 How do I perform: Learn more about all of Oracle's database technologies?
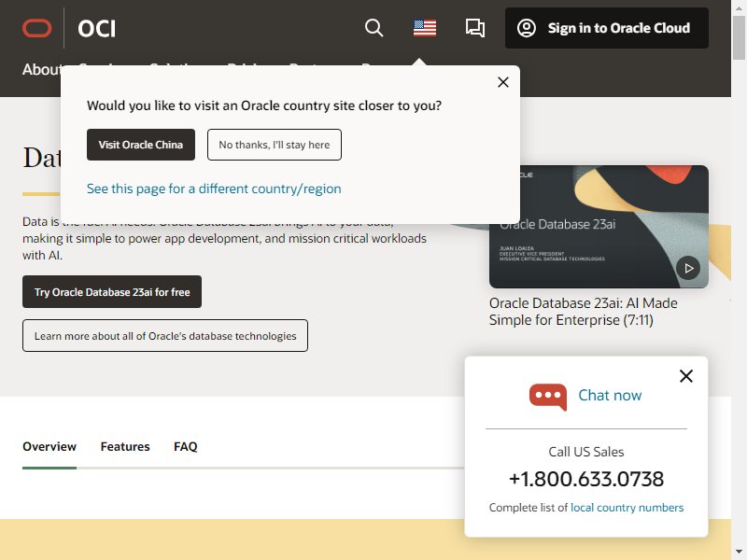coord(165,336)
